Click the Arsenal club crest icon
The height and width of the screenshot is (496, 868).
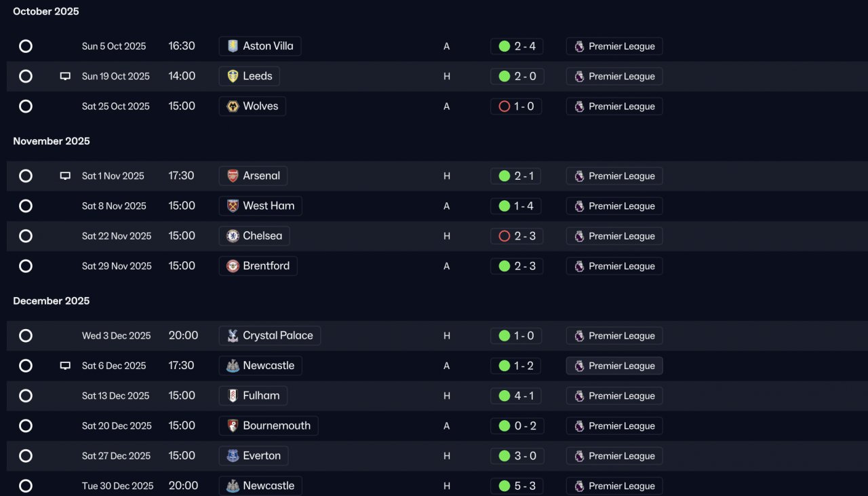point(233,176)
